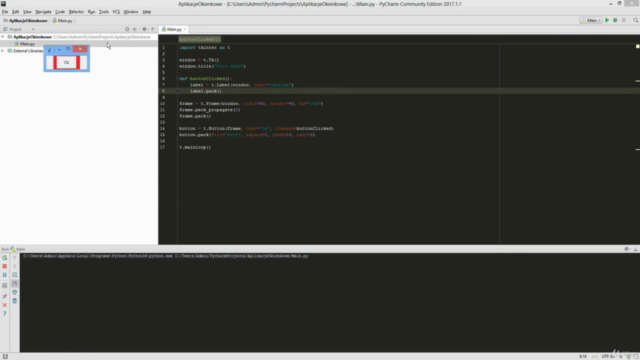Clear all console output with trash icon
The image size is (640, 360).
point(15,301)
